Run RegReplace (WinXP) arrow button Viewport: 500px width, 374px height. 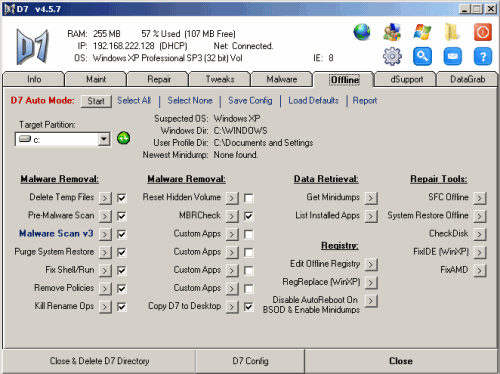(371, 282)
